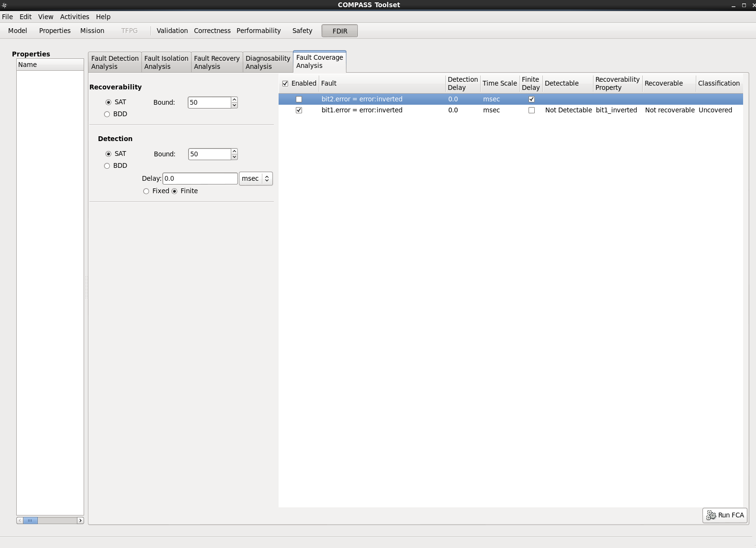
Task: Switch to Diagnosability Analysis tab
Action: 268,62
